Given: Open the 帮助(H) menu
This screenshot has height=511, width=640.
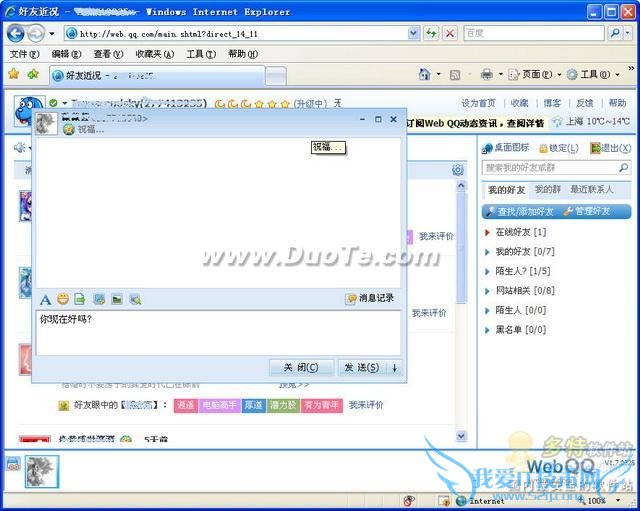Looking at the screenshot, I should click(x=243, y=54).
